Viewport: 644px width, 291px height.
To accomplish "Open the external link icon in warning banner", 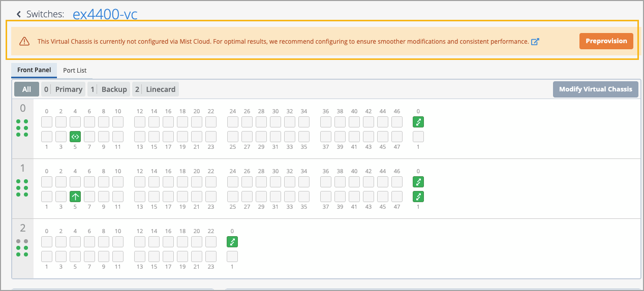I will [535, 42].
